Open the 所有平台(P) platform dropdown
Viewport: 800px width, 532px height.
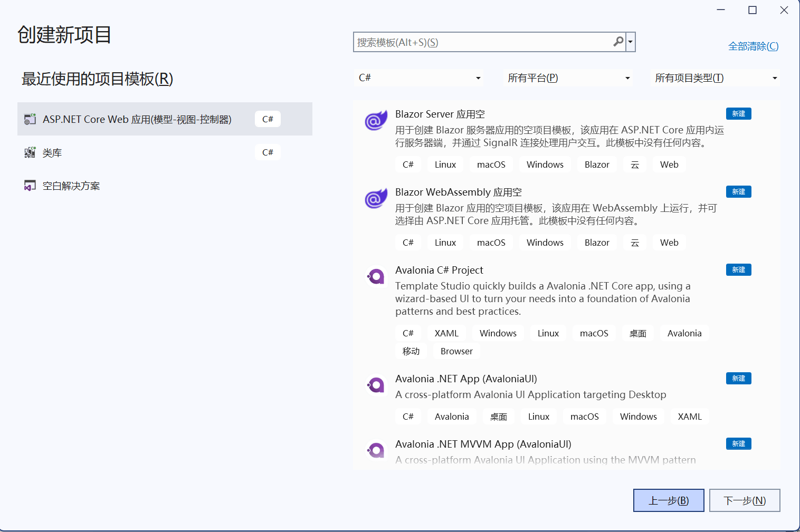569,78
